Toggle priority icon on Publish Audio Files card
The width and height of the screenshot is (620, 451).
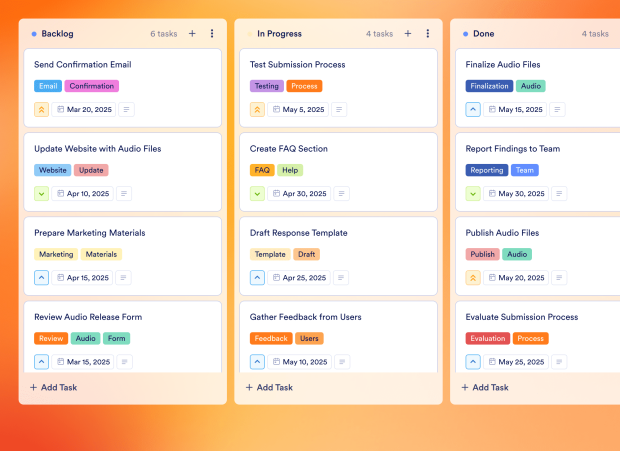(x=474, y=278)
